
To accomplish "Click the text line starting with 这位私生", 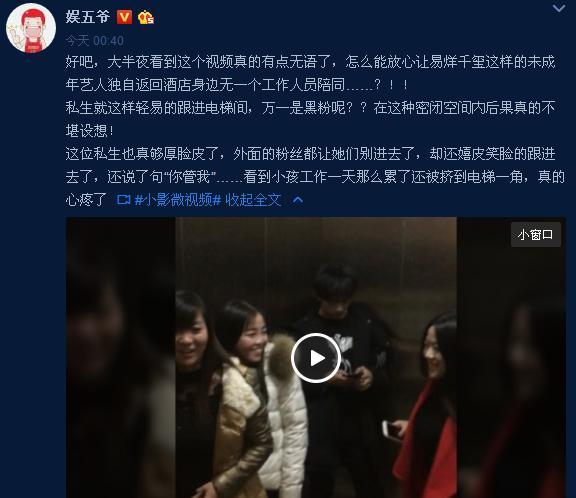I will (310, 154).
